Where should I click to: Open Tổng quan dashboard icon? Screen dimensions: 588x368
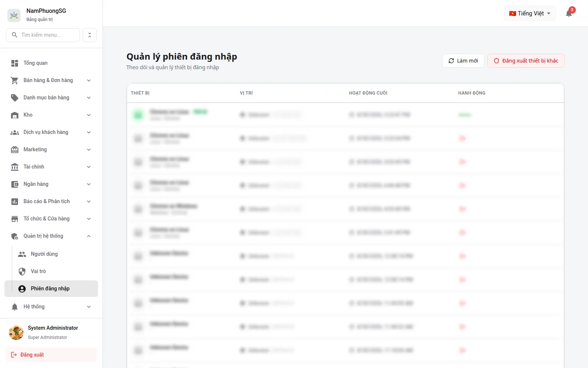[x=15, y=63]
